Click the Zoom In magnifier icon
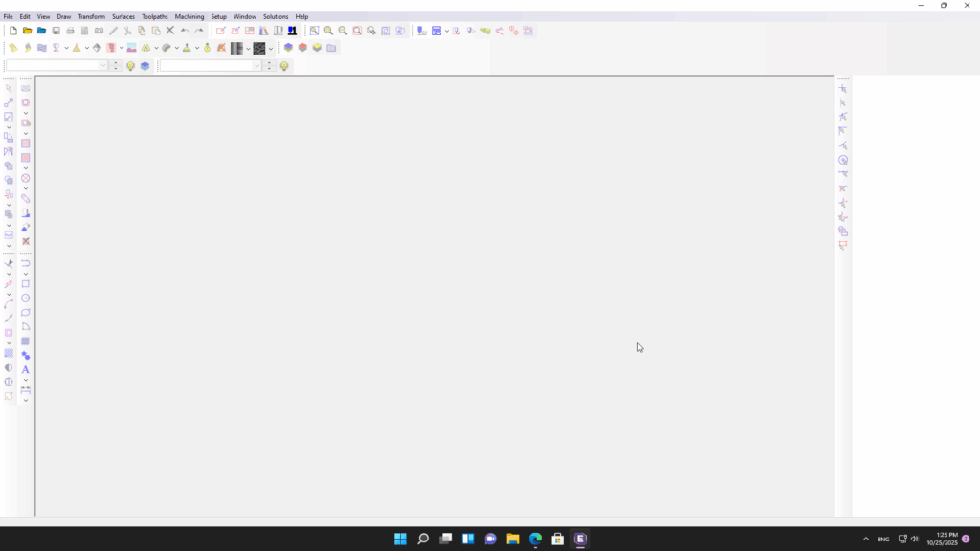The width and height of the screenshot is (980, 551). 328,31
